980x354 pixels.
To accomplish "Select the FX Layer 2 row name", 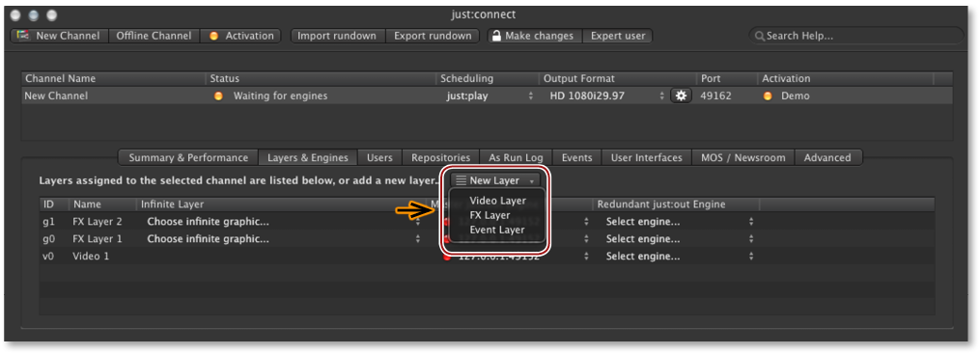I will [98, 222].
